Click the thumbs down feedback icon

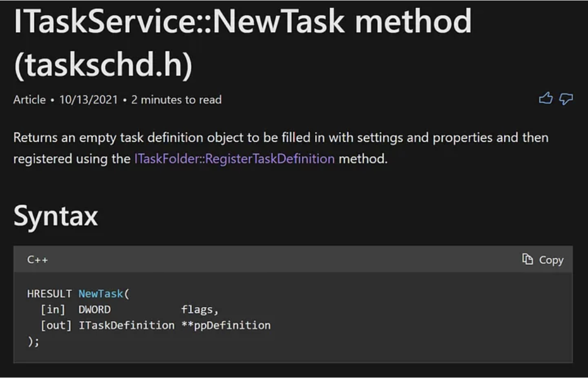click(x=566, y=99)
